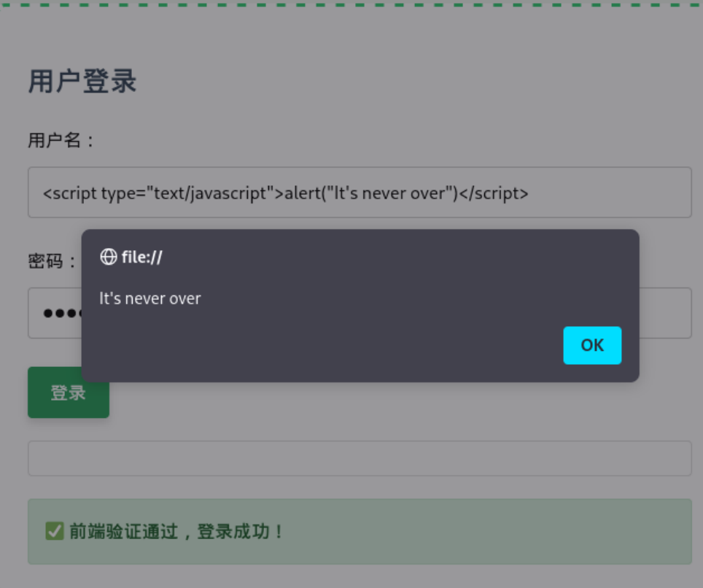This screenshot has height=588, width=703.
Task: Click OK in the alert dialog
Action: [592, 345]
